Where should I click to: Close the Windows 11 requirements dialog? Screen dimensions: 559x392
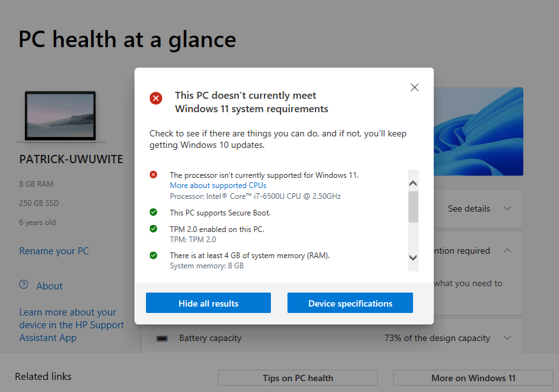click(x=414, y=87)
